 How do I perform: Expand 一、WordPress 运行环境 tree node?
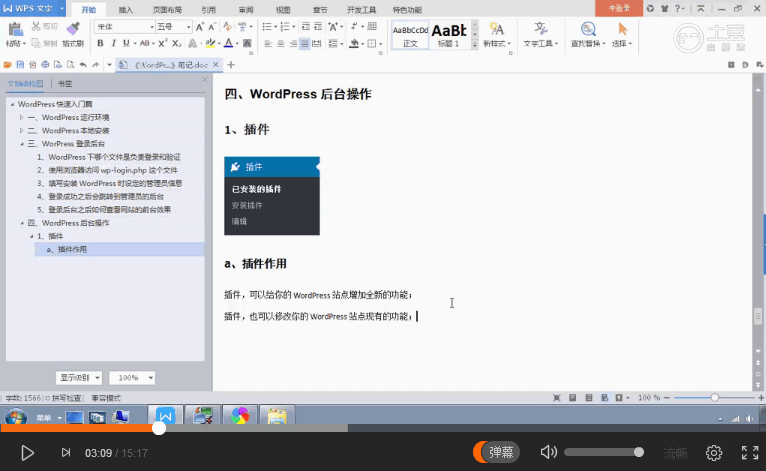(x=21, y=117)
